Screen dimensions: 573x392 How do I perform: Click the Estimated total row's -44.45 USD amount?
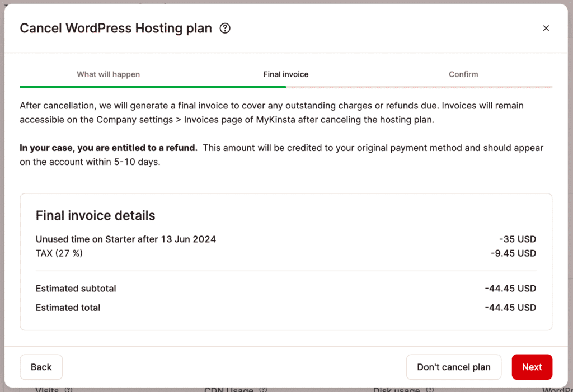click(x=510, y=308)
